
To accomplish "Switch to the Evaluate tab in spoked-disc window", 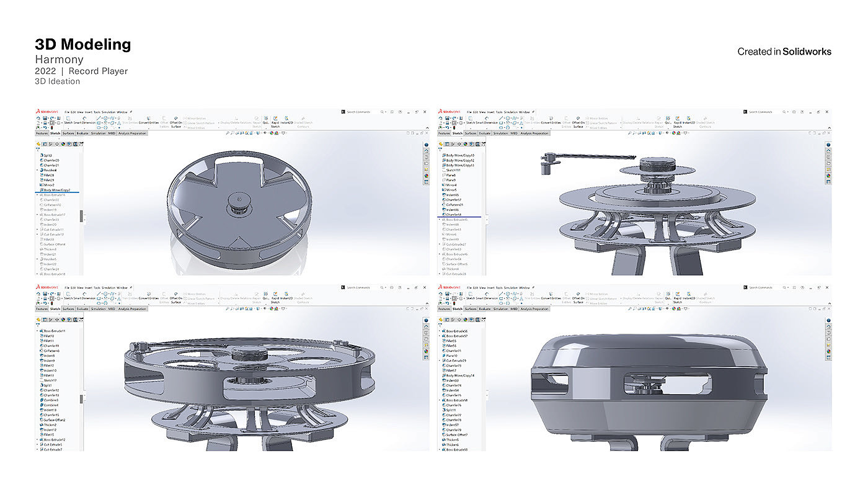I will 82,133.
